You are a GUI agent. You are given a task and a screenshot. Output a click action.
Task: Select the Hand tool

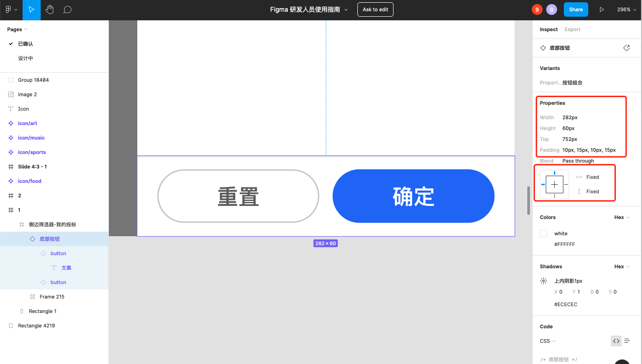[50, 9]
